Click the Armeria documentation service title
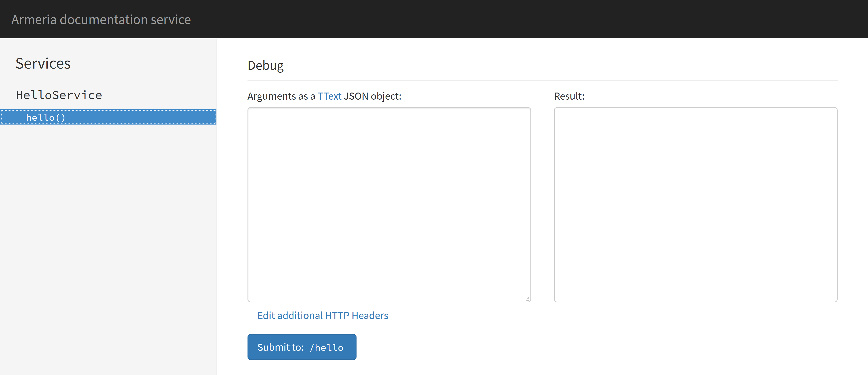Viewport: 868px width, 375px height. tap(101, 20)
